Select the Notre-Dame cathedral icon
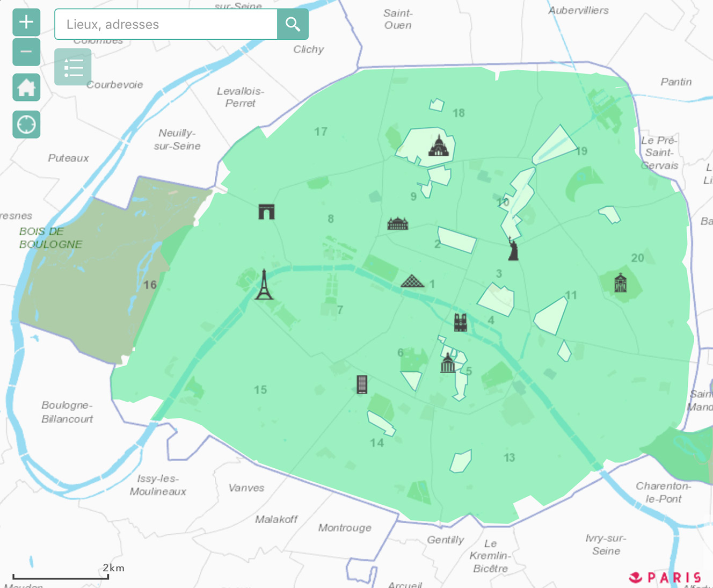This screenshot has width=713, height=588. 461,322
